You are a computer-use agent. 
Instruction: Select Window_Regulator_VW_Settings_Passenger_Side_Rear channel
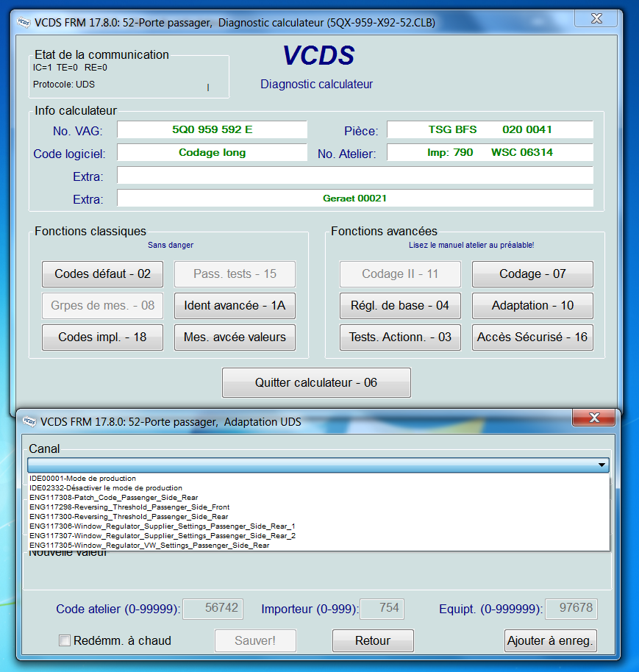click(149, 546)
